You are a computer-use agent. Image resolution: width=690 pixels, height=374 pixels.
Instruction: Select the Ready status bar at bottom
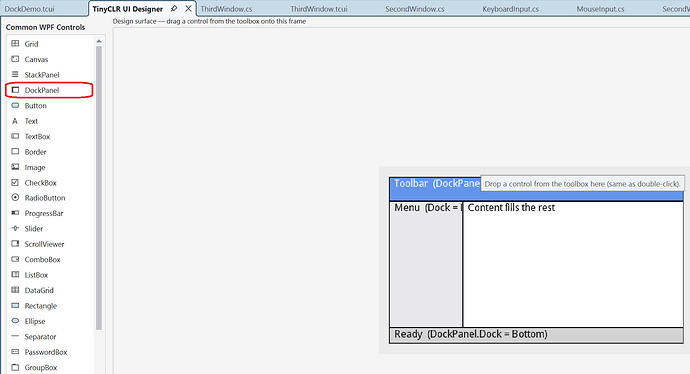[536, 335]
